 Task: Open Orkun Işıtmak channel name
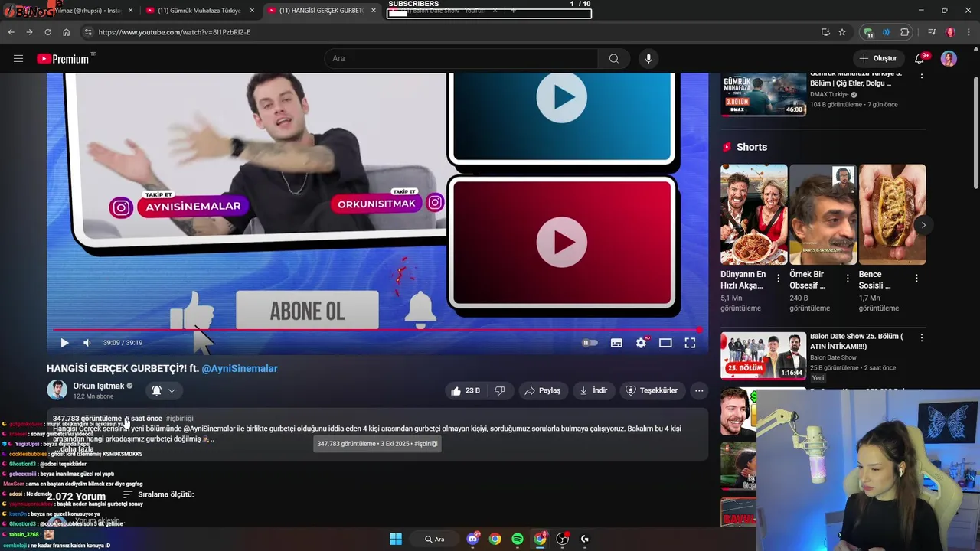(x=99, y=386)
